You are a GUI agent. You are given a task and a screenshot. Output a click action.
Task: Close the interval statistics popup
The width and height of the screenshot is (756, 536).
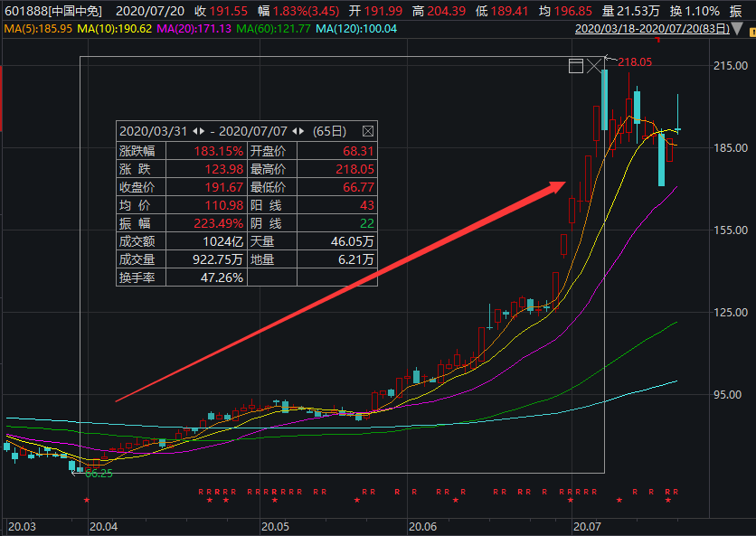[x=367, y=131]
